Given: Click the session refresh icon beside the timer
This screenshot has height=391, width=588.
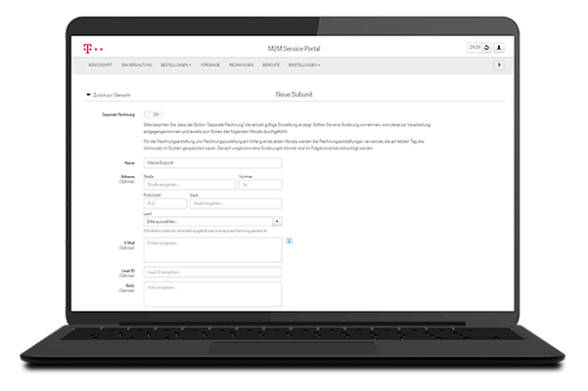Looking at the screenshot, I should click(486, 46).
